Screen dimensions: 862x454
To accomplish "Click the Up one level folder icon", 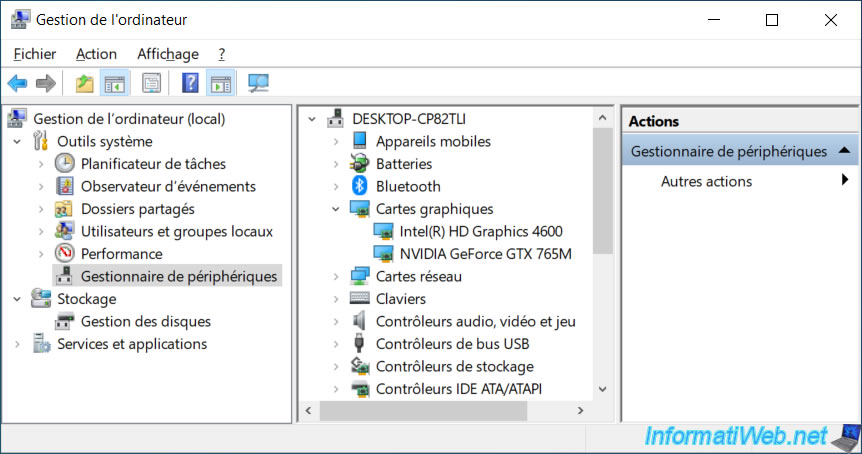I will click(84, 84).
